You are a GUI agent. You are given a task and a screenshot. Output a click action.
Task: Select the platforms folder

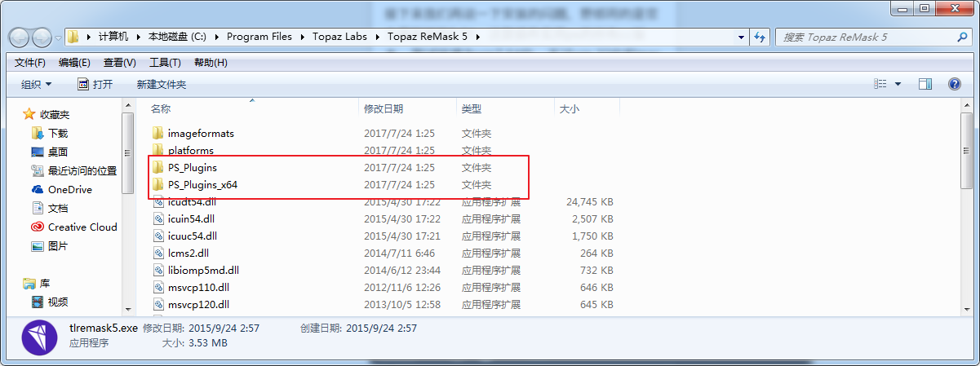[190, 150]
